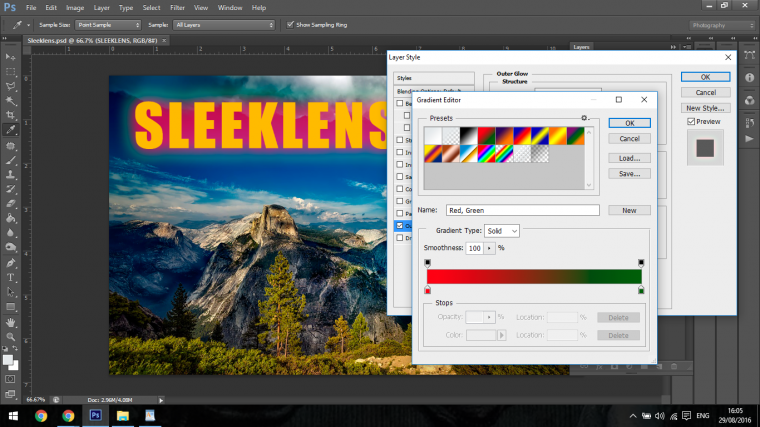
Task: Choose the black-to-white gradient preset
Action: [x=469, y=136]
